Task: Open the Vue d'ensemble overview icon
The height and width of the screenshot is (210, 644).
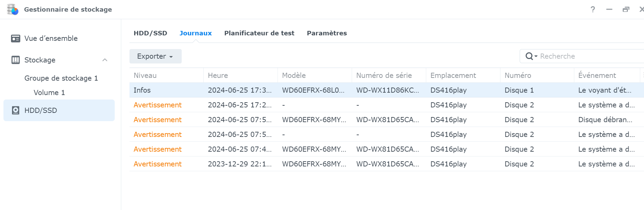Action: (x=15, y=38)
